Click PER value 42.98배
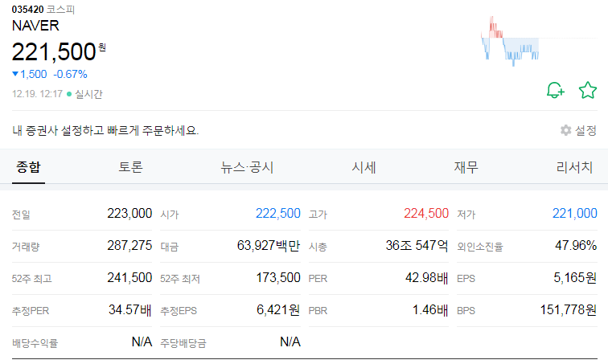Screen dimensions: 608x364 (x=427, y=278)
